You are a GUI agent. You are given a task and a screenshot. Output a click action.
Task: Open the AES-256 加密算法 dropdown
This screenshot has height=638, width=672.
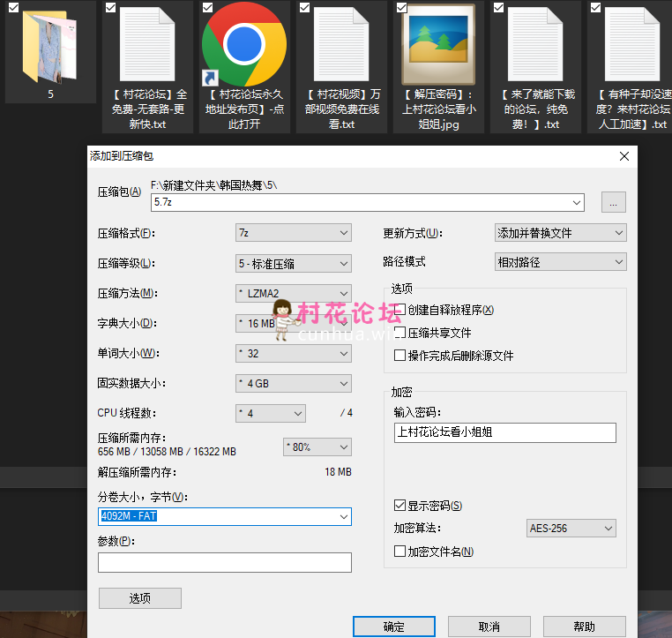571,529
